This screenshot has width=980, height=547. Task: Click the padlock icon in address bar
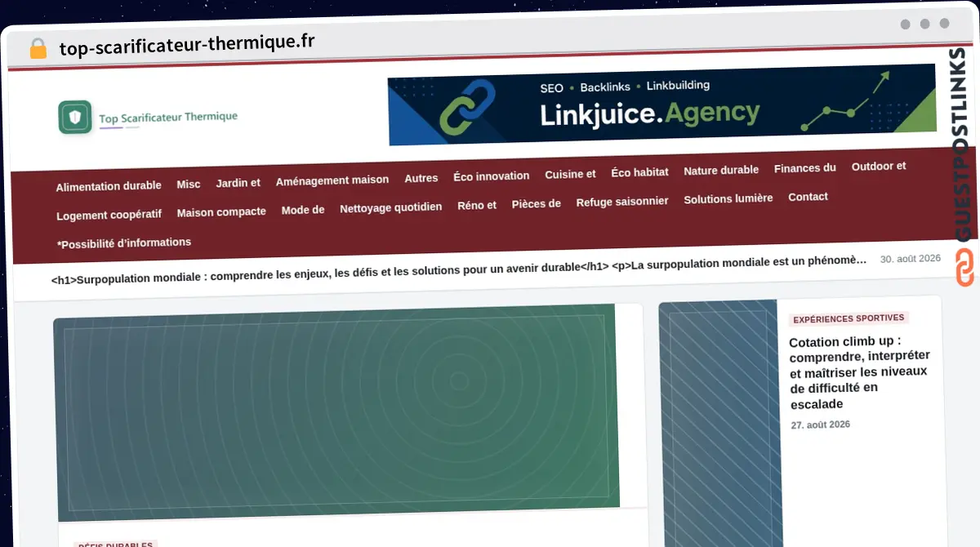[x=38, y=48]
